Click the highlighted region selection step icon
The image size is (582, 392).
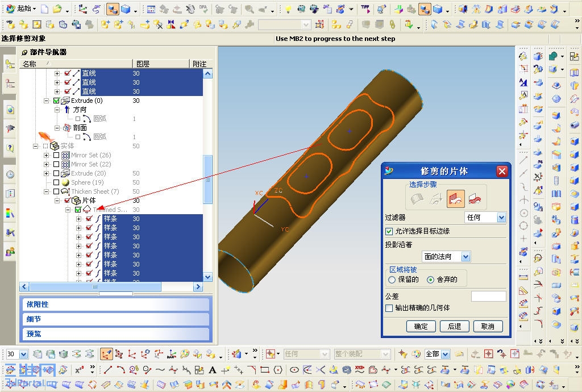click(x=456, y=199)
